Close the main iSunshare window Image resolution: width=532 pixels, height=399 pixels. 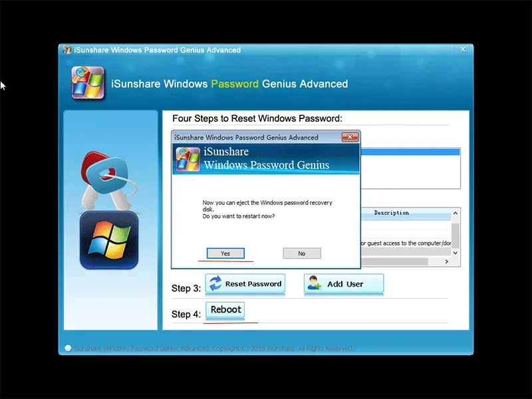click(463, 49)
